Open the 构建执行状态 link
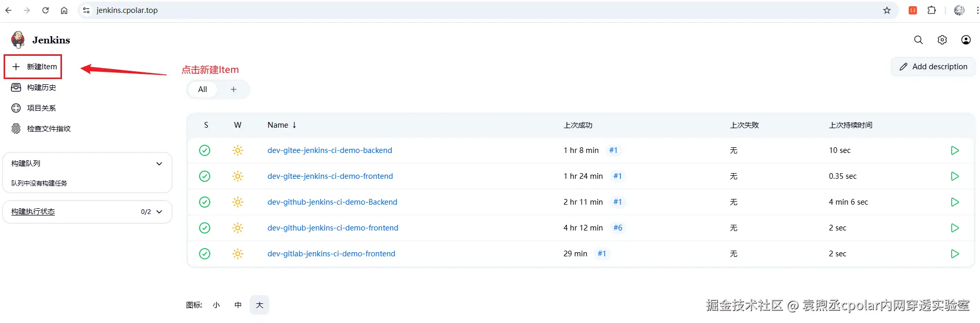 [x=33, y=212]
